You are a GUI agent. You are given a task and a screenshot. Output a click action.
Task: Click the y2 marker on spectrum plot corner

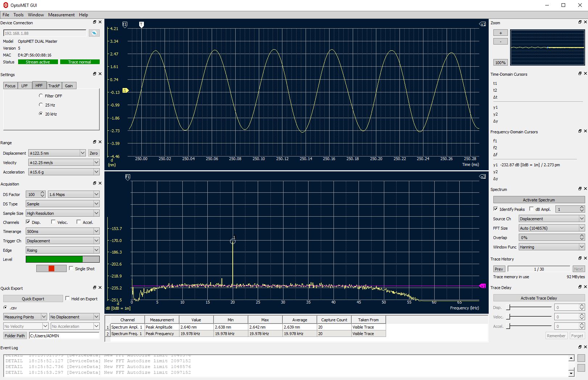pos(483,177)
